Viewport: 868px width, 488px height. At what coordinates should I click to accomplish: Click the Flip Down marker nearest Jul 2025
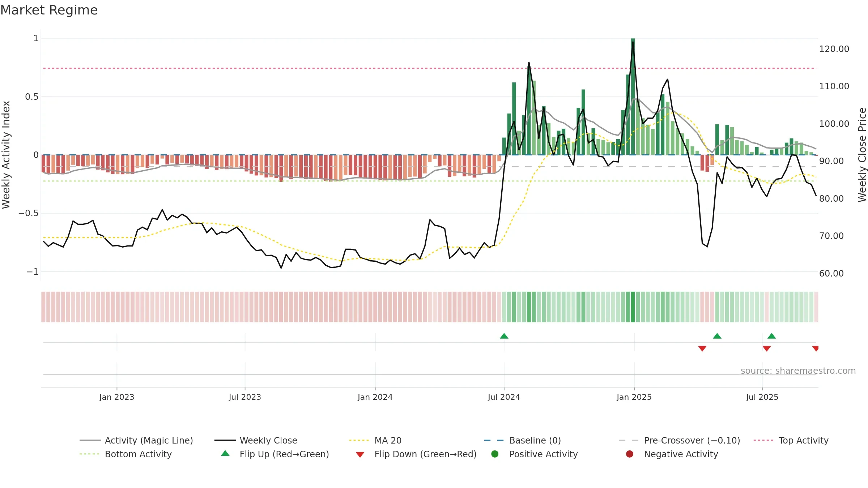(x=767, y=348)
